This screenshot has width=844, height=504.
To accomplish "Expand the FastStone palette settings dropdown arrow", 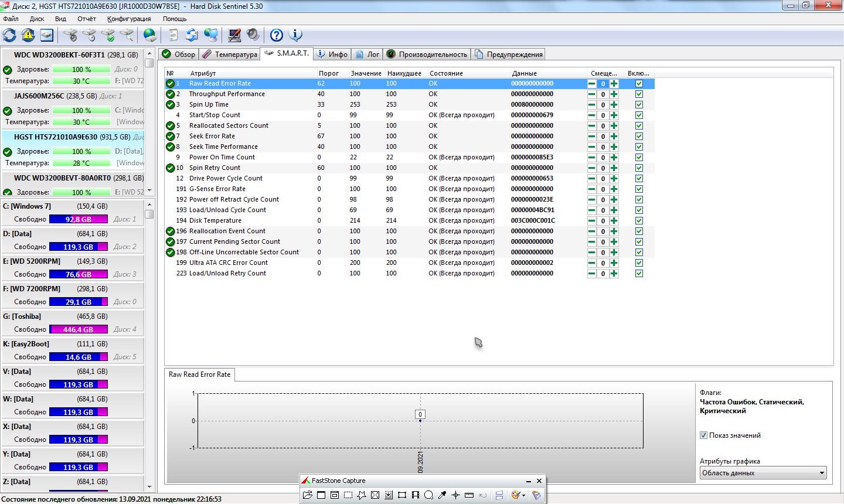I will 523,495.
